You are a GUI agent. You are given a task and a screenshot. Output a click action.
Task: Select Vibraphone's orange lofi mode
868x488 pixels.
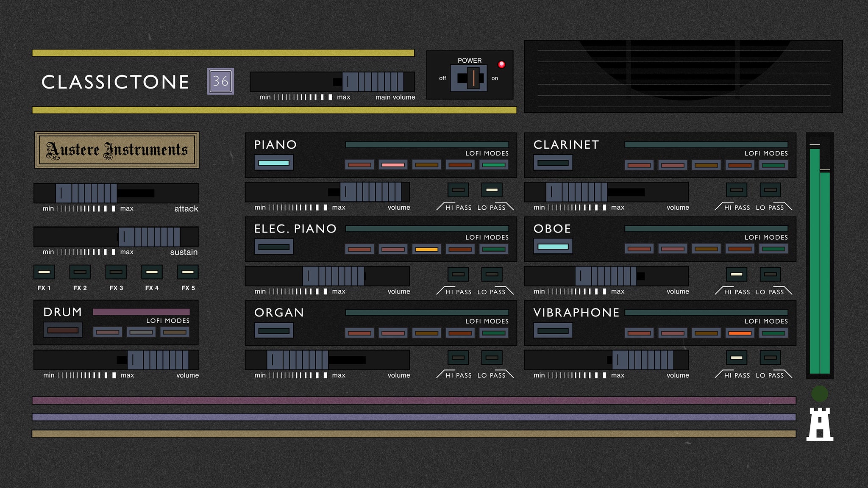pos(740,333)
